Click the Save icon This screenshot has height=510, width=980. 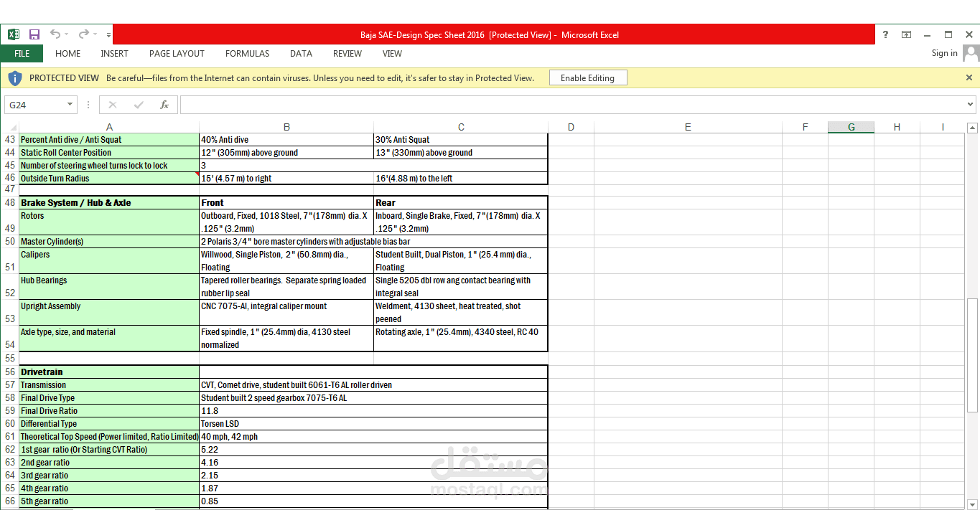[34, 34]
